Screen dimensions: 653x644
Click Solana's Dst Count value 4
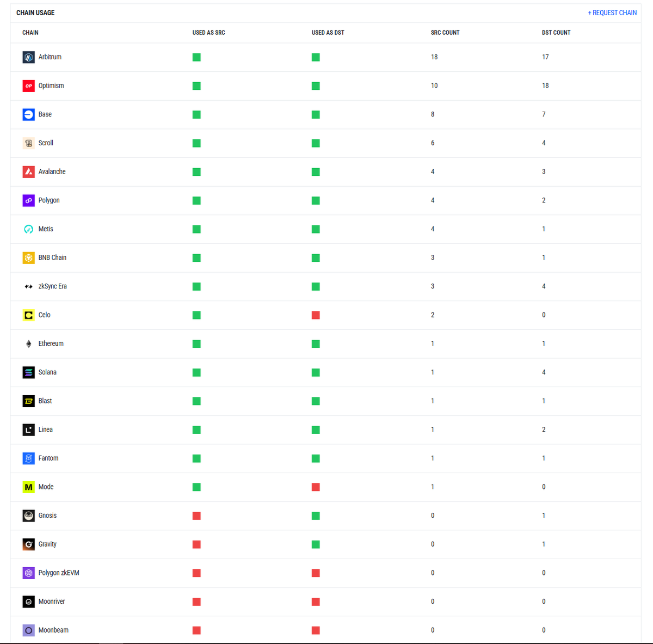(x=544, y=372)
